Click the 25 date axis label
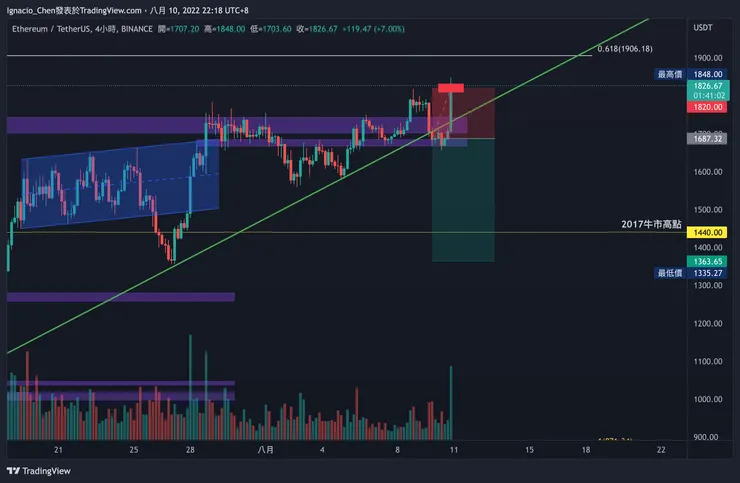740x483 pixels. pos(134,450)
